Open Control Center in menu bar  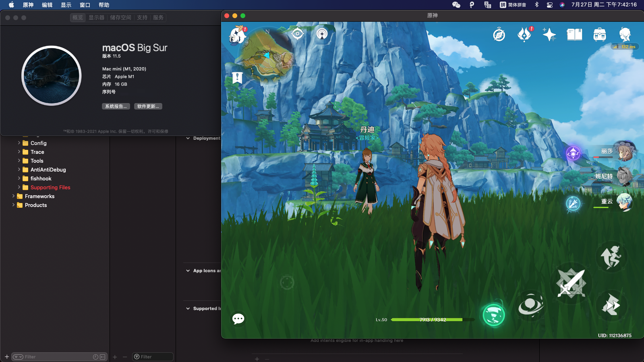(x=549, y=5)
